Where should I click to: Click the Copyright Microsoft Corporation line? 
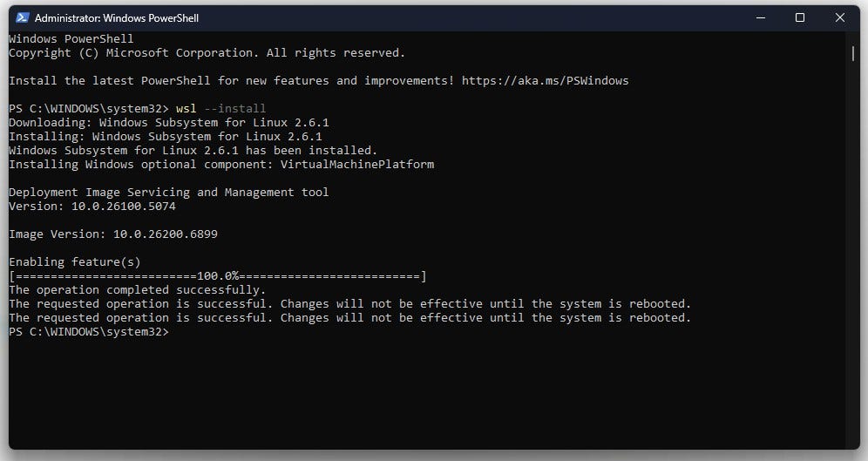pos(207,53)
